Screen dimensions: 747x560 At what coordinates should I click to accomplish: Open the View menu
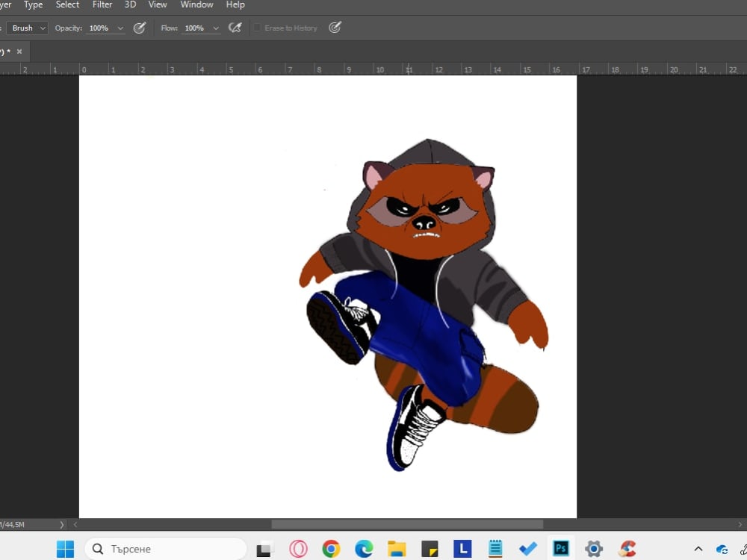tap(158, 4)
